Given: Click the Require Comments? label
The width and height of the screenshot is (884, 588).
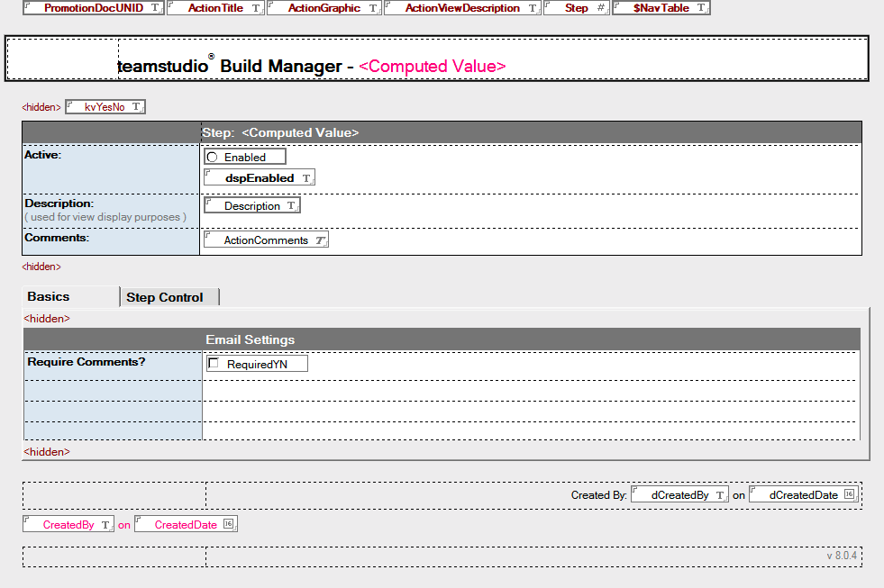Looking at the screenshot, I should [87, 362].
